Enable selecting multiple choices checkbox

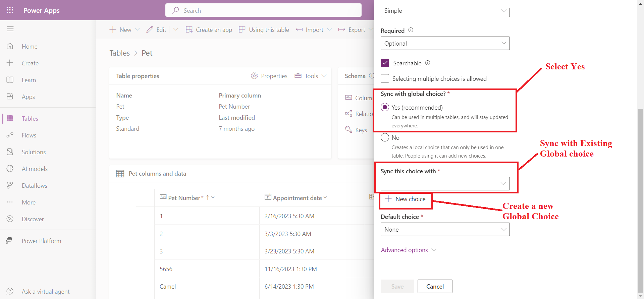point(385,78)
